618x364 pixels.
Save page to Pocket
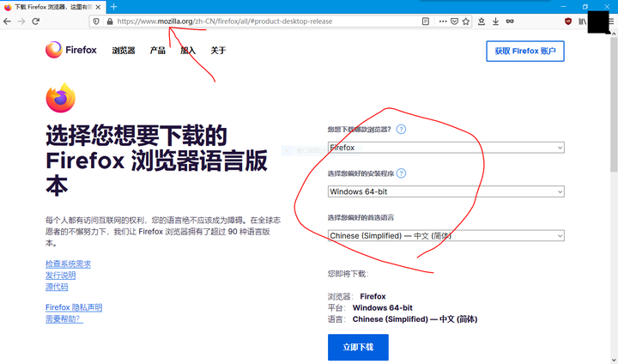coord(454,21)
